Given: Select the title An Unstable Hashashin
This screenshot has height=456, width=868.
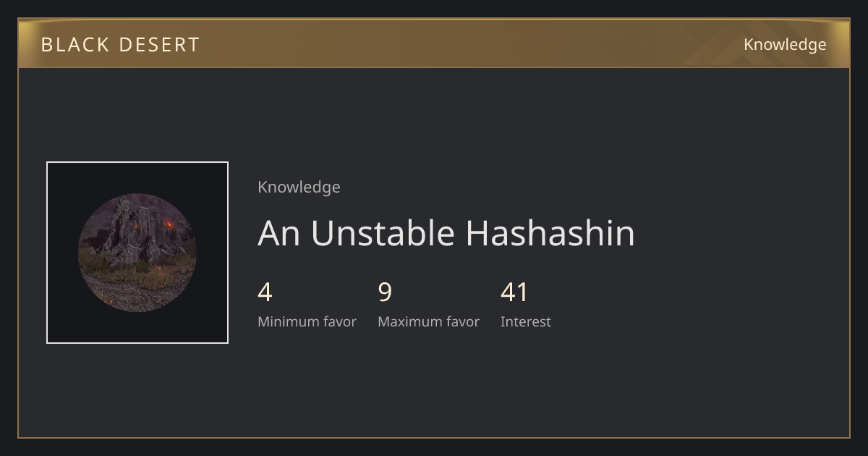Looking at the screenshot, I should pyautogui.click(x=446, y=233).
